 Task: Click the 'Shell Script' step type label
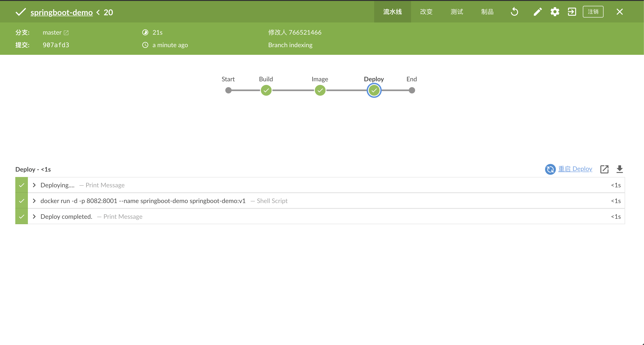272,201
